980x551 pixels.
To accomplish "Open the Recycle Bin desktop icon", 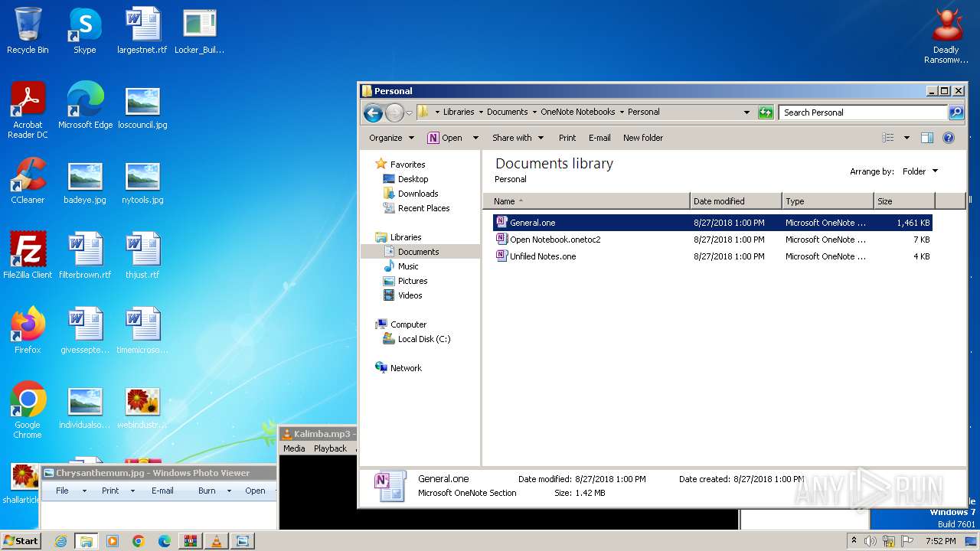I will [x=28, y=31].
